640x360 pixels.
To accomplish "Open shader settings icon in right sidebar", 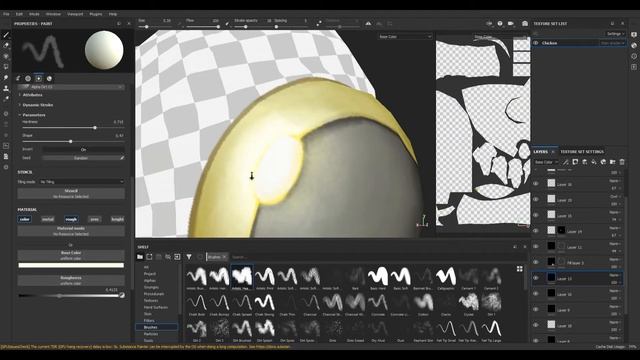I will 634,45.
